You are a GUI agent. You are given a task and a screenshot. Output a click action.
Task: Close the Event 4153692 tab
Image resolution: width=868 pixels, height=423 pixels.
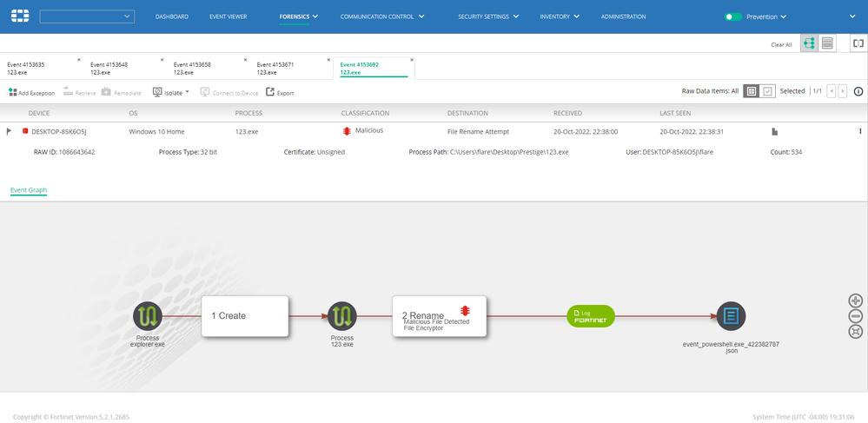(411, 60)
